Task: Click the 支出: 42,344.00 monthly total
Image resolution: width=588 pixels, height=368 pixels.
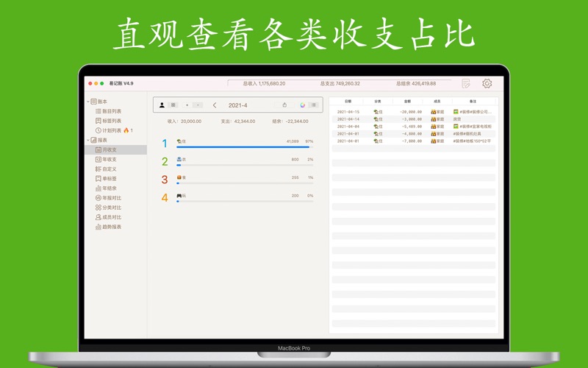Action: tap(237, 121)
